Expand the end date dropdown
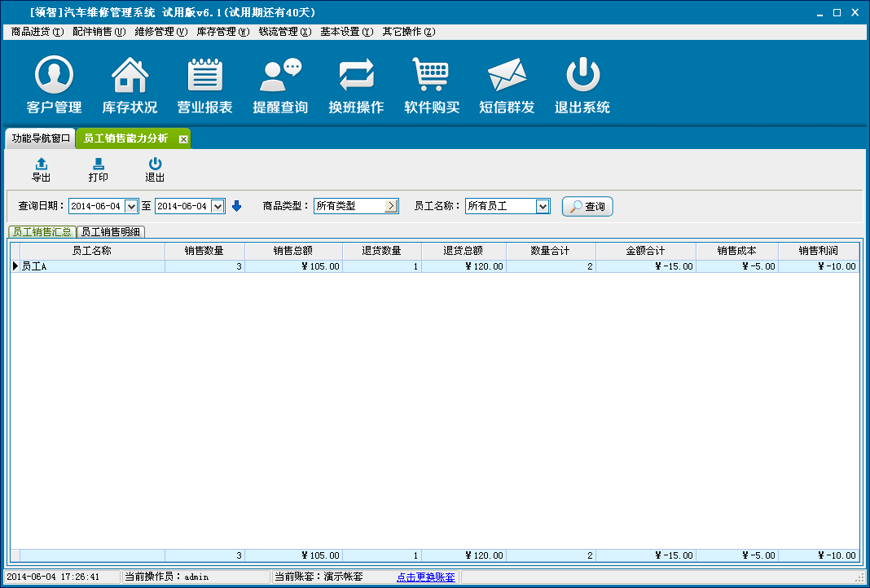Screen dimensions: 870x588 [217, 207]
